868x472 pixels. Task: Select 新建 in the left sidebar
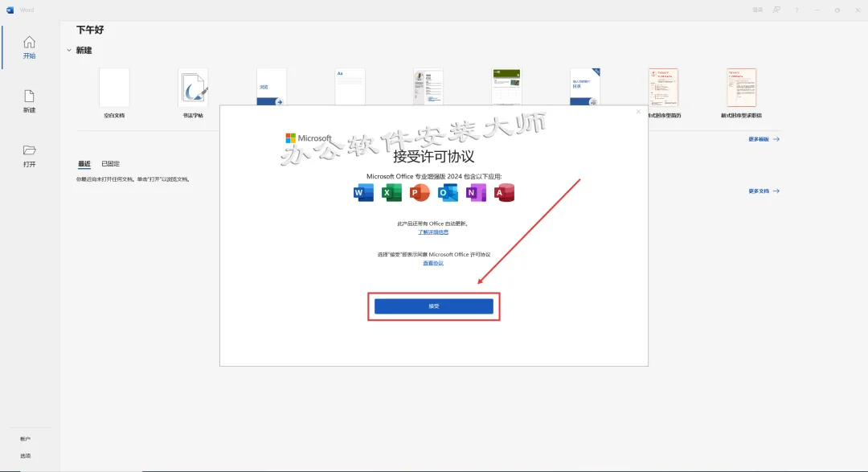(x=30, y=101)
